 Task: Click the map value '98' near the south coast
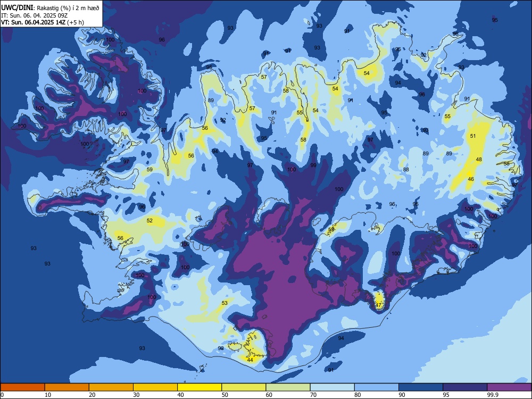[x=221, y=348]
